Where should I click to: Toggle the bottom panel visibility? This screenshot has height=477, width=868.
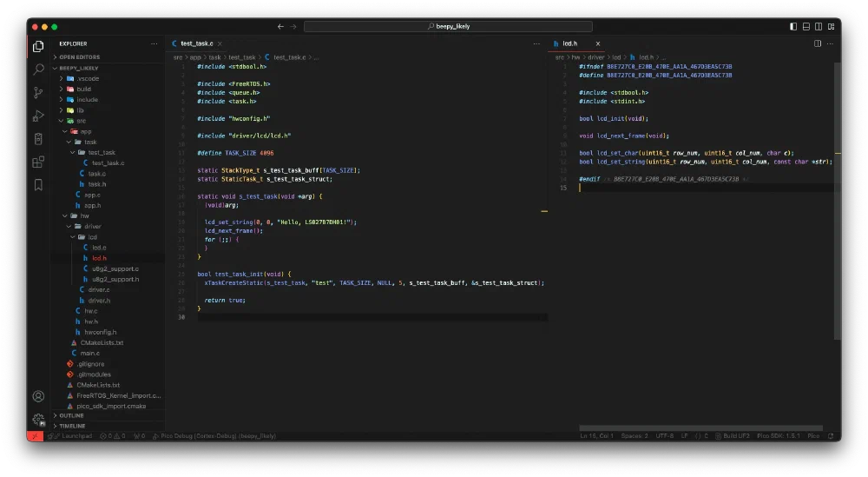coord(806,27)
